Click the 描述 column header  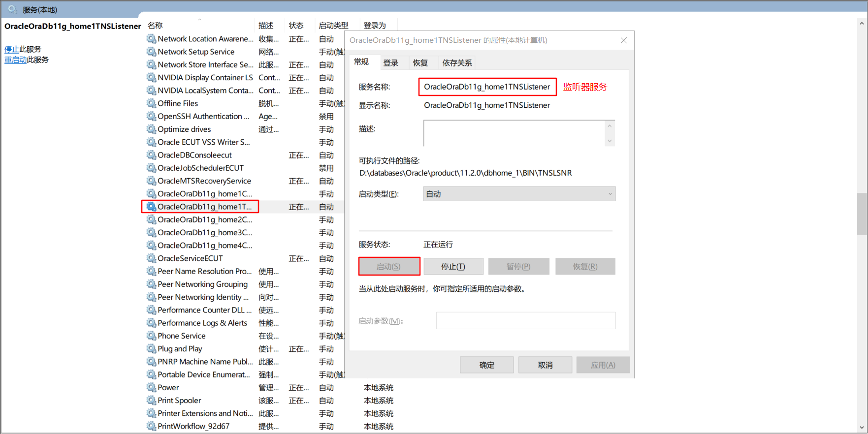(x=266, y=25)
